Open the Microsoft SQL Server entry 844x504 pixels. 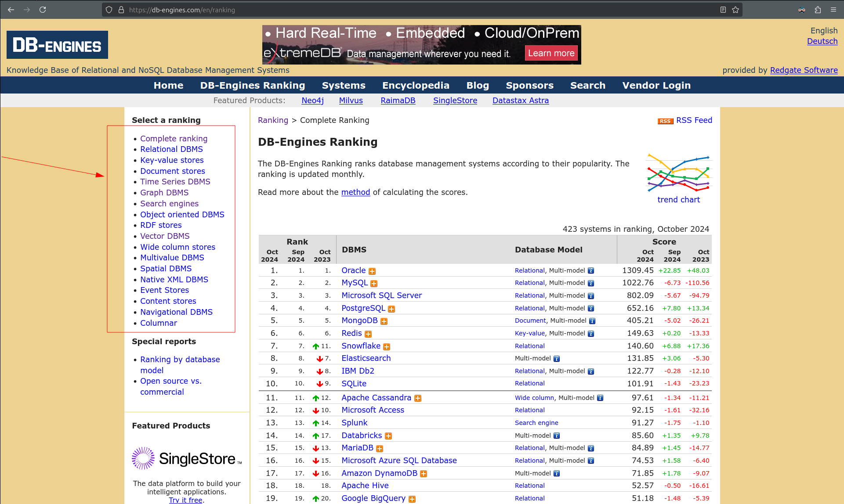click(x=381, y=295)
